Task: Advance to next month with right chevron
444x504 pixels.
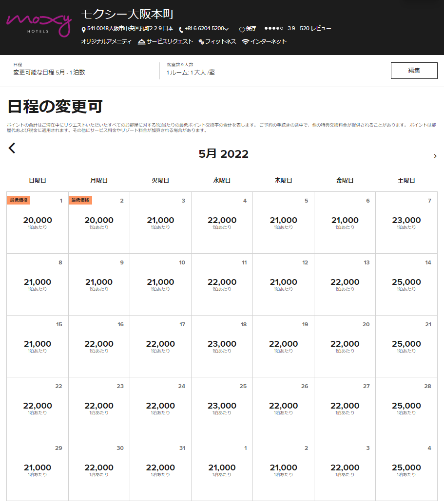Action: [x=435, y=156]
